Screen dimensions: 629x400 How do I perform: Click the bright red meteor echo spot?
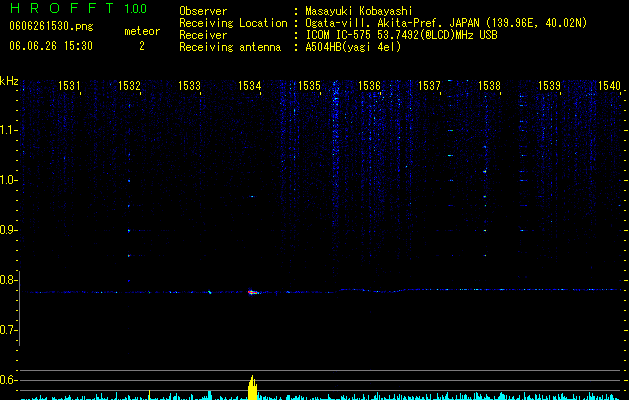click(x=252, y=292)
